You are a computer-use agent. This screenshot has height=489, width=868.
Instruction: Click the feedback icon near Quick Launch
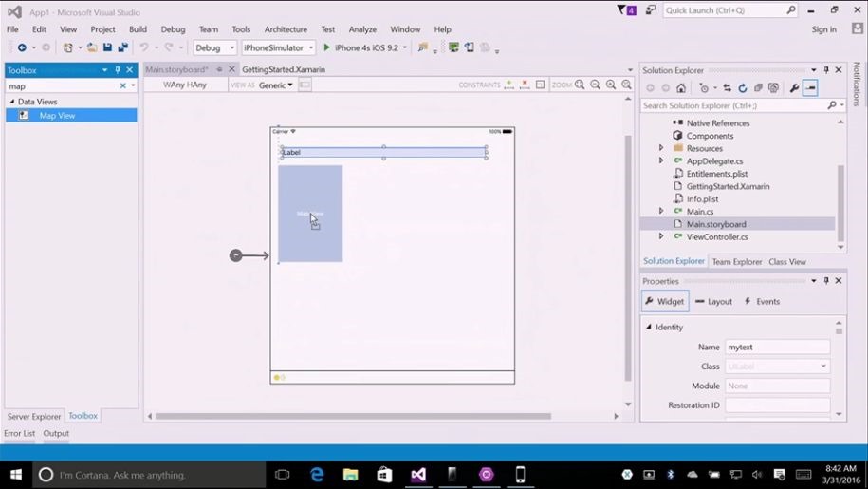pyautogui.click(x=651, y=9)
